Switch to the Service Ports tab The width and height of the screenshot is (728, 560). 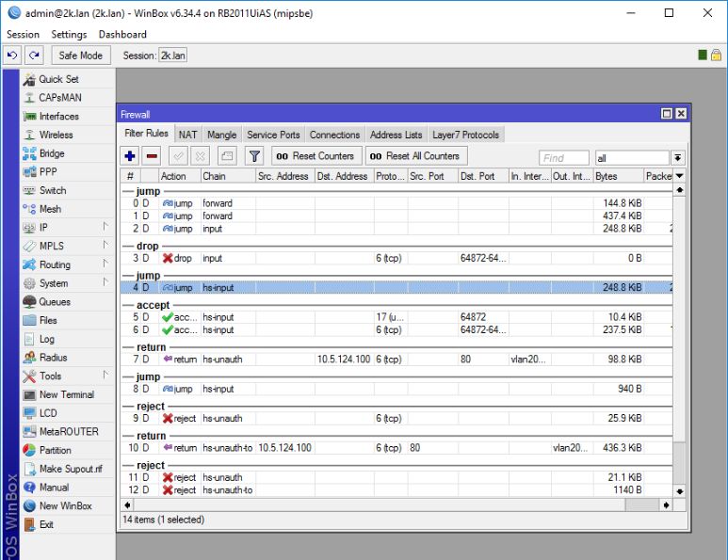tap(273, 135)
